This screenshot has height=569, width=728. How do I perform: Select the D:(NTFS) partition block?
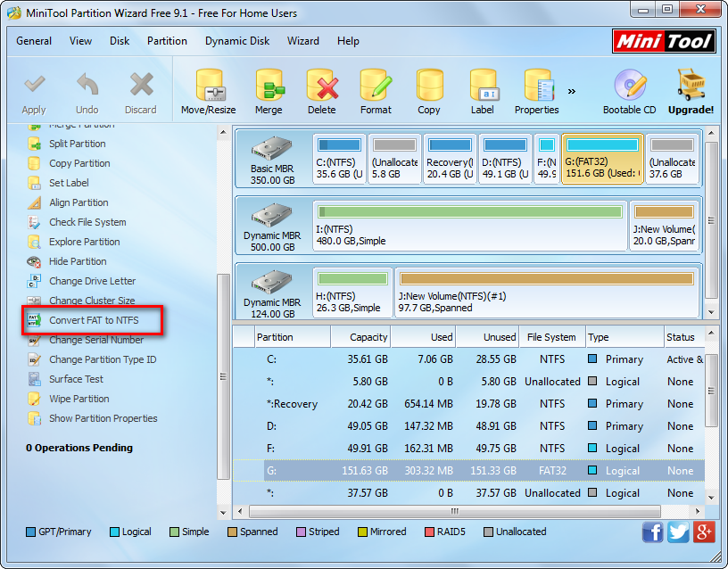click(x=505, y=159)
